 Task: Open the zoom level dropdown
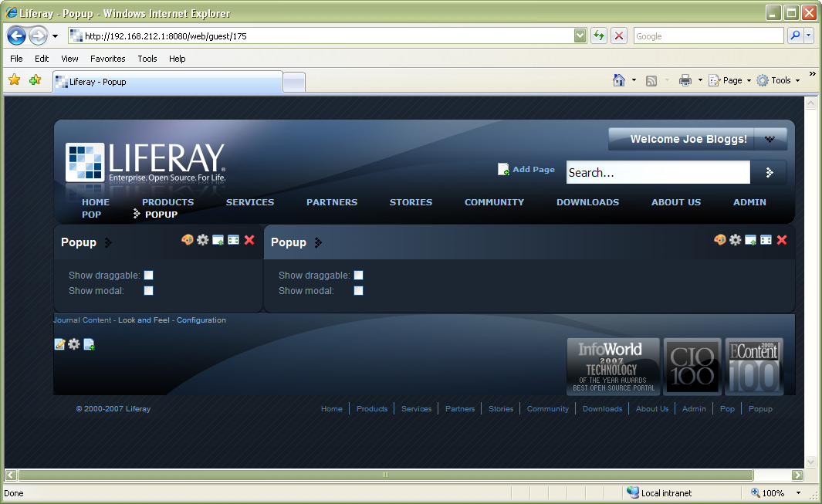pyautogui.click(x=798, y=493)
